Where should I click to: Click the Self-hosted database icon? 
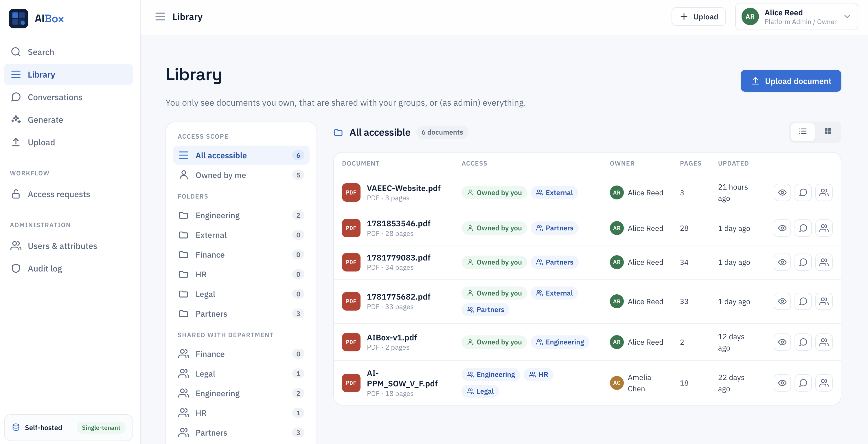tap(16, 428)
